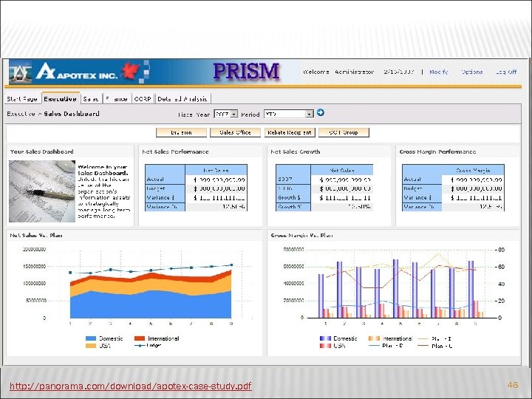Click the pen and papers dashboard image

pyautogui.click(x=42, y=191)
